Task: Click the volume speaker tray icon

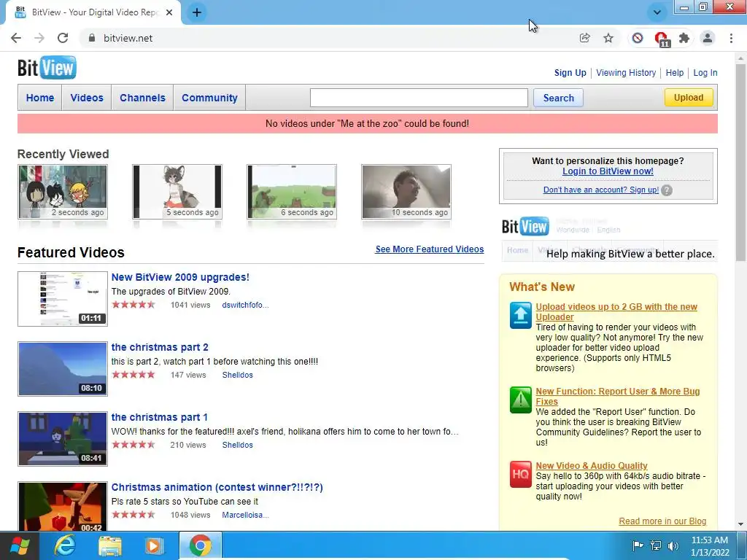Action: (x=673, y=545)
